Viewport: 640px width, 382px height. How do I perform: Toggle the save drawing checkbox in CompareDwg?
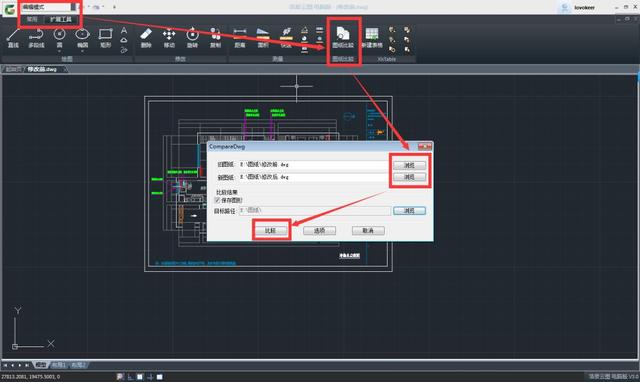pos(218,200)
